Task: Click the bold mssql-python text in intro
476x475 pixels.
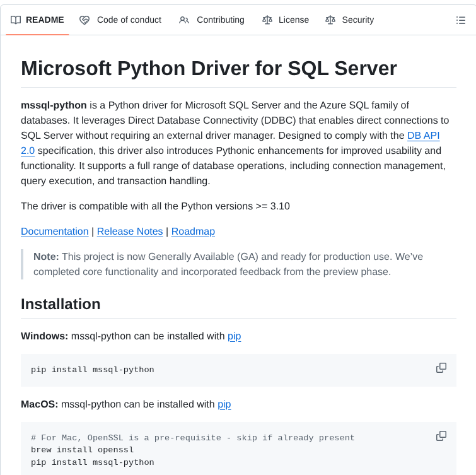Action: tap(54, 105)
